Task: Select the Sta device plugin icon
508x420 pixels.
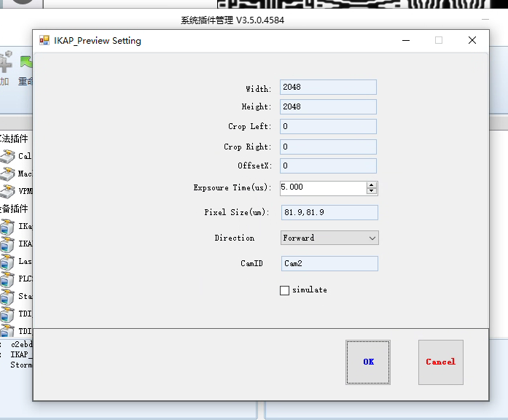Action: coord(7,297)
